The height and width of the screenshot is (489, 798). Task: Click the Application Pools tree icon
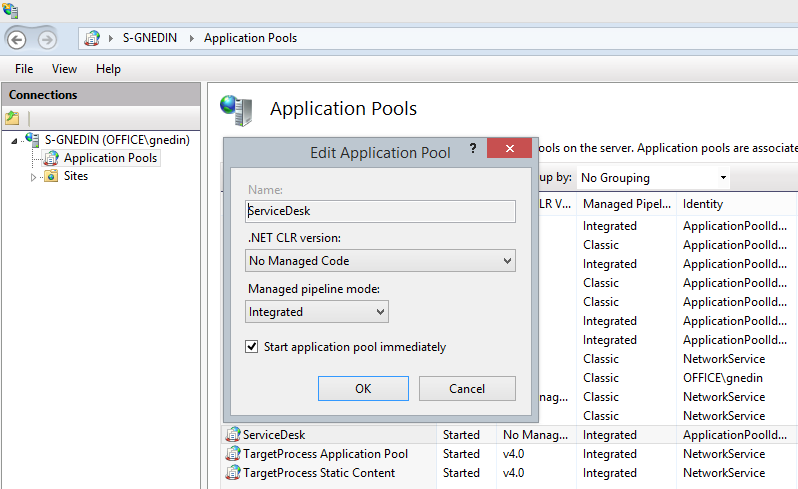point(51,158)
